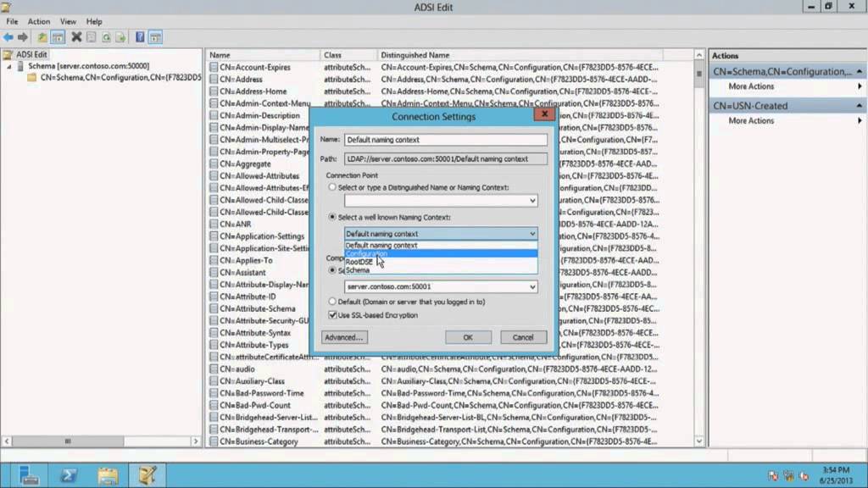Viewport: 868px width, 488px height.
Task: Collapse the CN=Schema,CN=Configuration actions section
Action: pos(860,71)
